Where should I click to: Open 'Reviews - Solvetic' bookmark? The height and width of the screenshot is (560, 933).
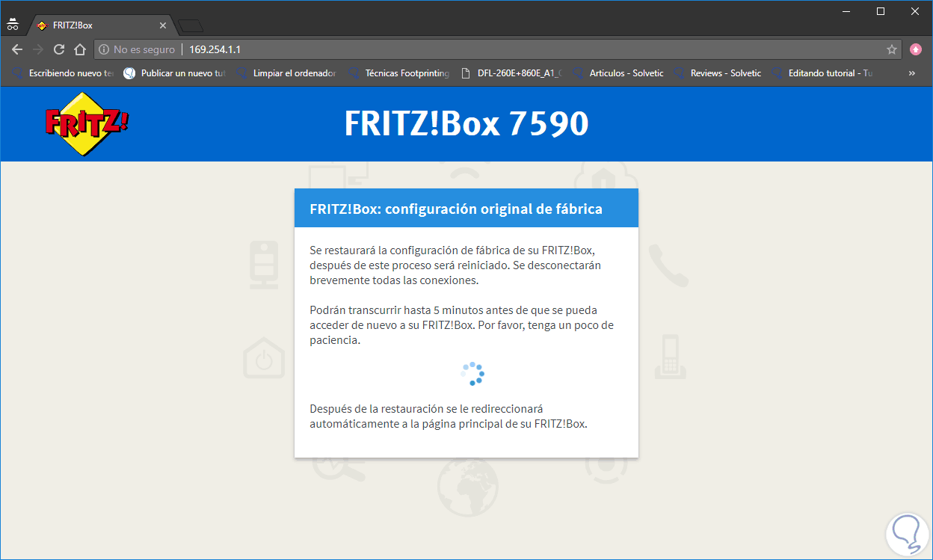click(x=718, y=73)
